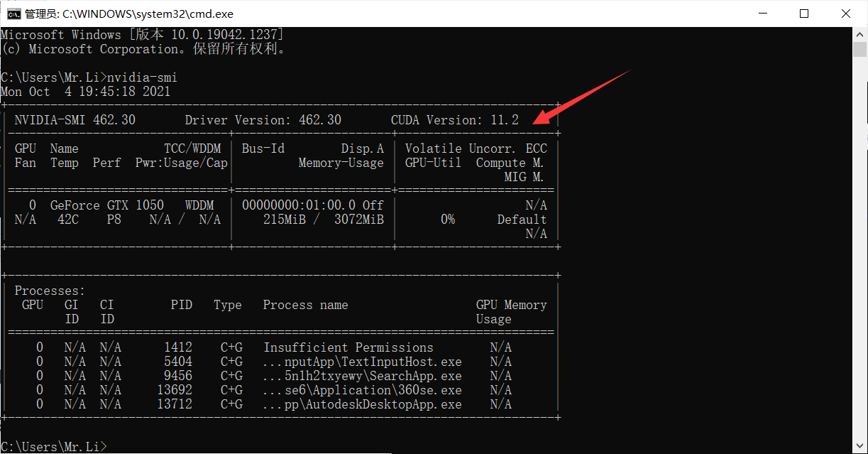This screenshot has width=868, height=454.
Task: Click the 360se.exe process entry
Action: click(363, 390)
